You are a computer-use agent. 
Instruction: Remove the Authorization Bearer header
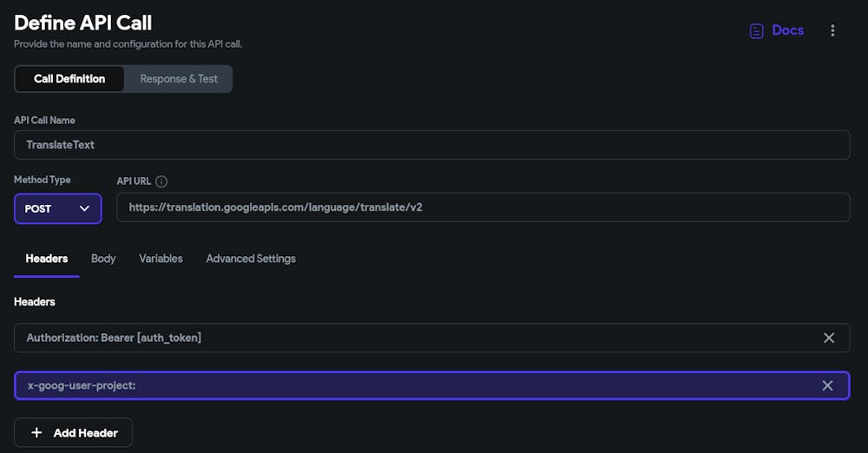pyautogui.click(x=828, y=338)
